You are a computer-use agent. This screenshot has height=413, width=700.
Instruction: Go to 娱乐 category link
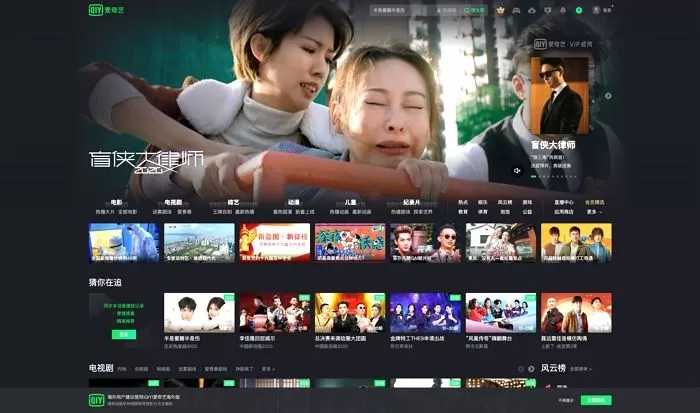483,202
